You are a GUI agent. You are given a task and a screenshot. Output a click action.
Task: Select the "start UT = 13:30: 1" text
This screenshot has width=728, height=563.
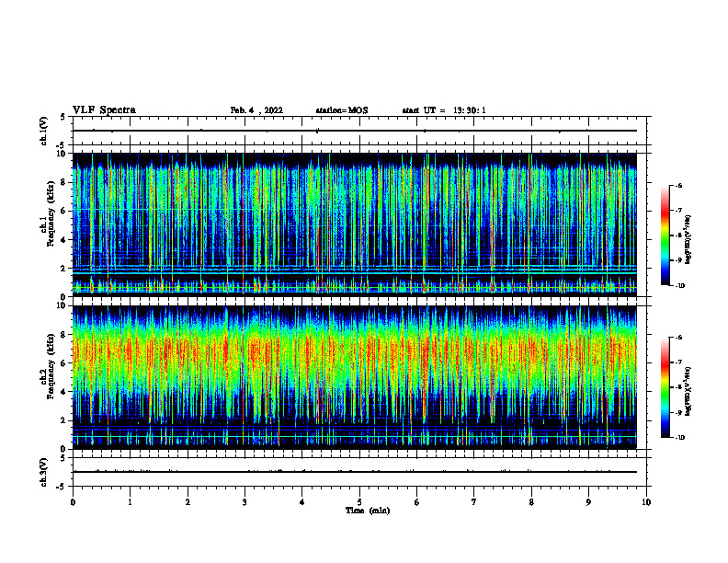(x=444, y=110)
